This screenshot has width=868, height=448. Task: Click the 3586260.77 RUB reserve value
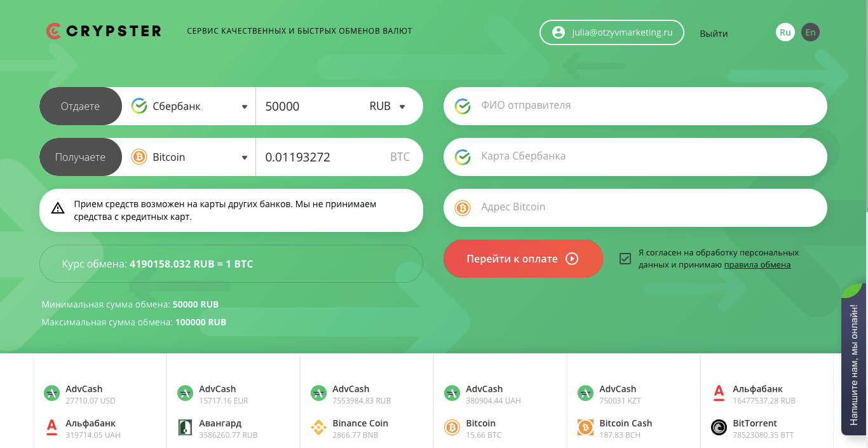[x=228, y=435]
